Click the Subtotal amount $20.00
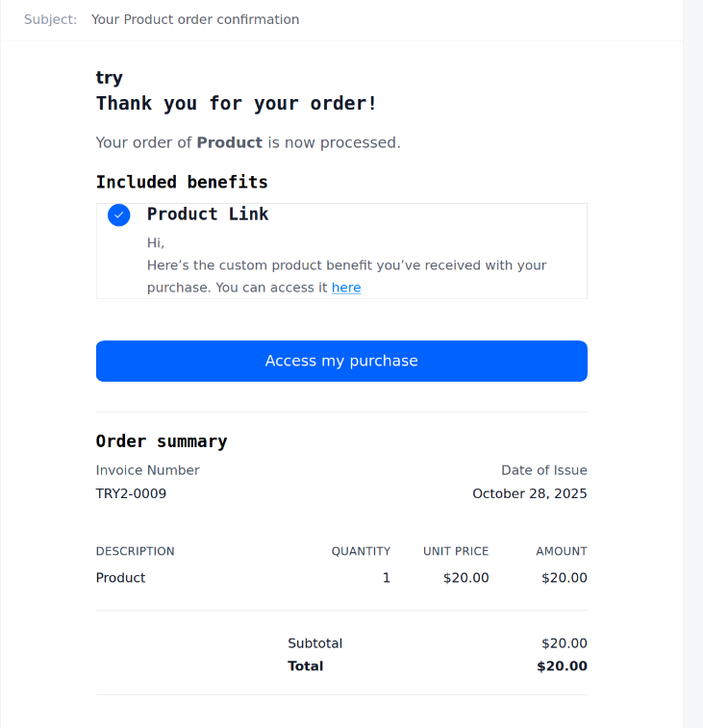Viewport: 703px width, 728px height. [564, 643]
